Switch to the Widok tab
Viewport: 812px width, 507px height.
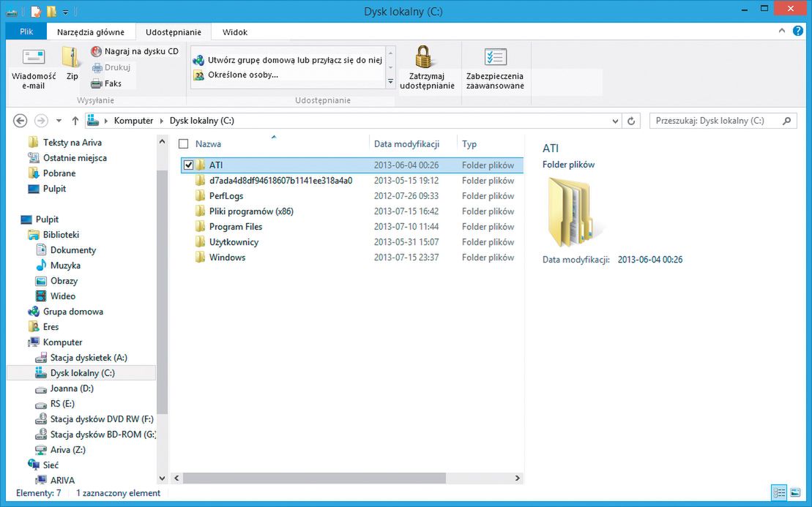tap(235, 32)
